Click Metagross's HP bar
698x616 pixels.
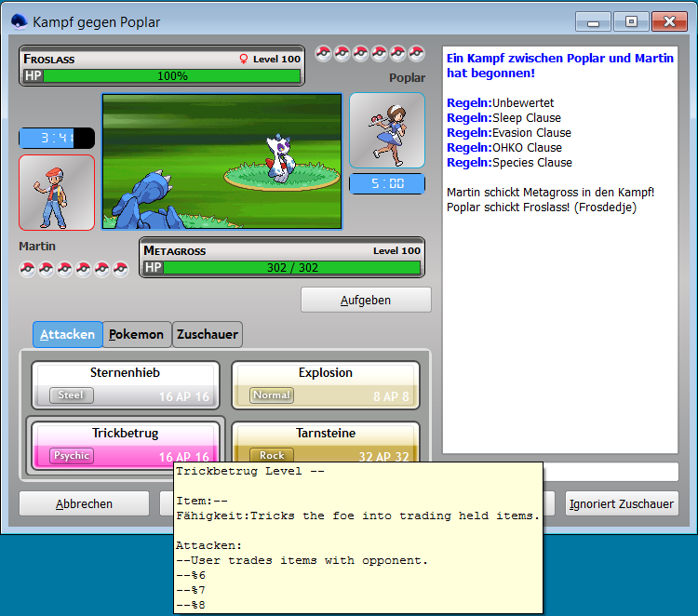[291, 268]
